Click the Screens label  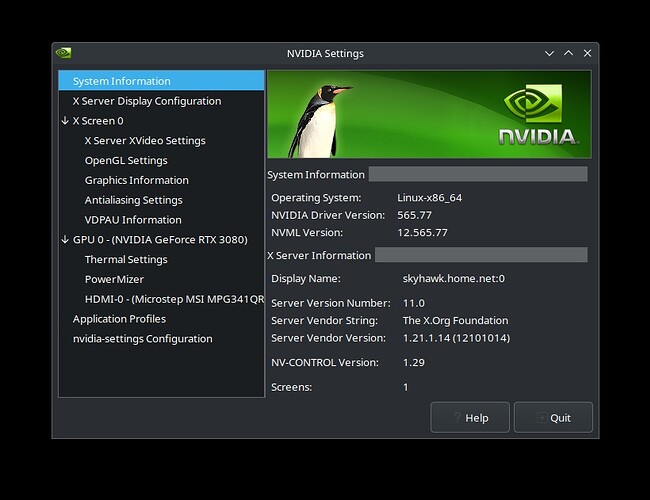coord(291,387)
